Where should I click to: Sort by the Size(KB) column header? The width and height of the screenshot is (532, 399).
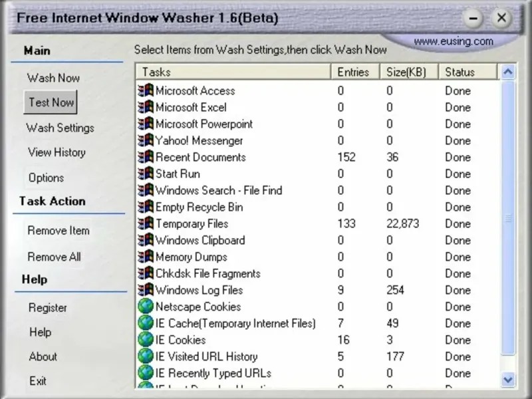[x=409, y=72]
